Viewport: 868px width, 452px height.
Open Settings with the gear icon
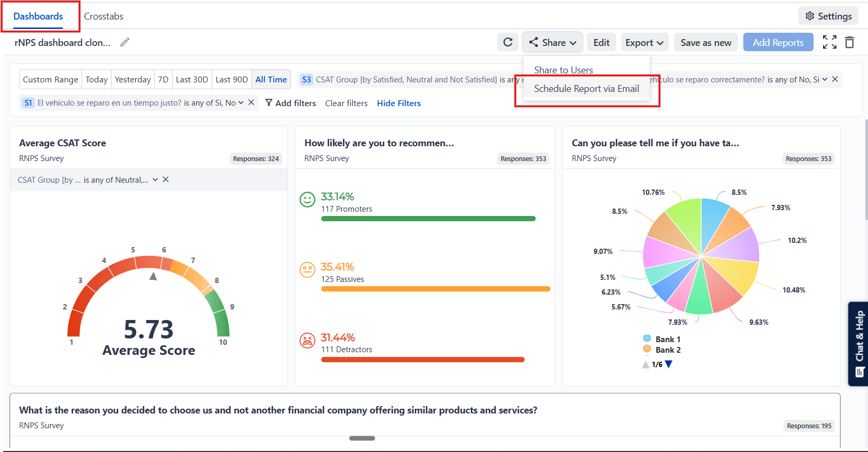tap(828, 16)
